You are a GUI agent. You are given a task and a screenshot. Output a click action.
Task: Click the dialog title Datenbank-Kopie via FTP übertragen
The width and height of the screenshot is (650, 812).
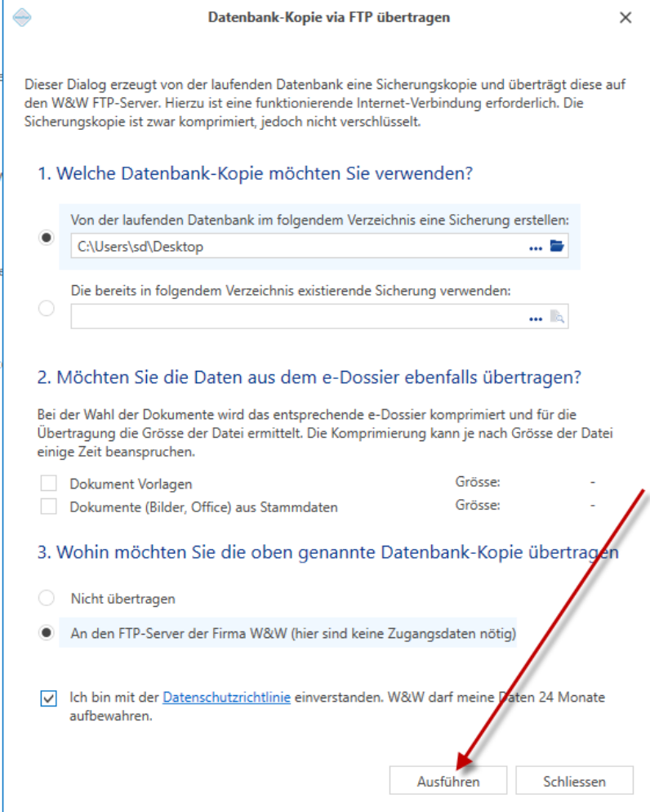point(329,17)
